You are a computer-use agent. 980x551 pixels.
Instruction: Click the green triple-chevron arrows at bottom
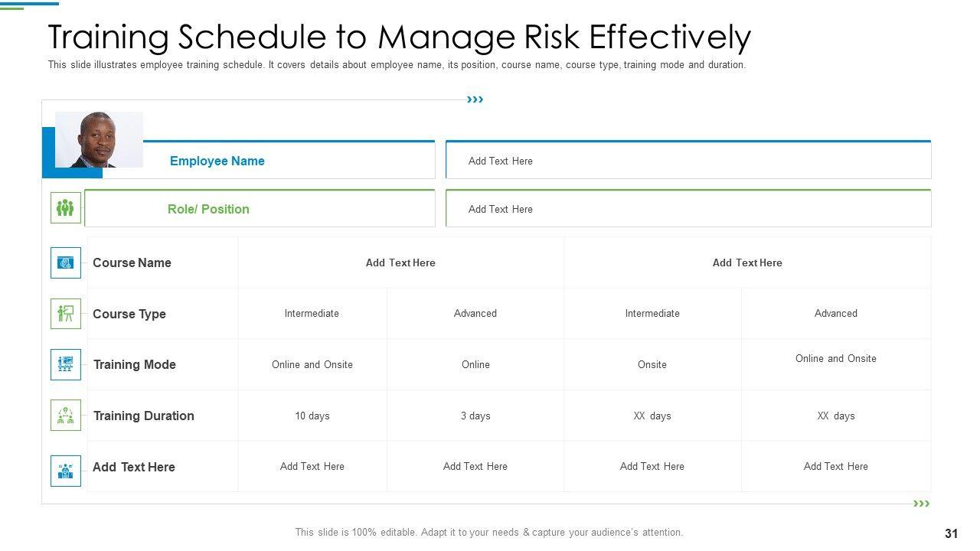(x=922, y=504)
